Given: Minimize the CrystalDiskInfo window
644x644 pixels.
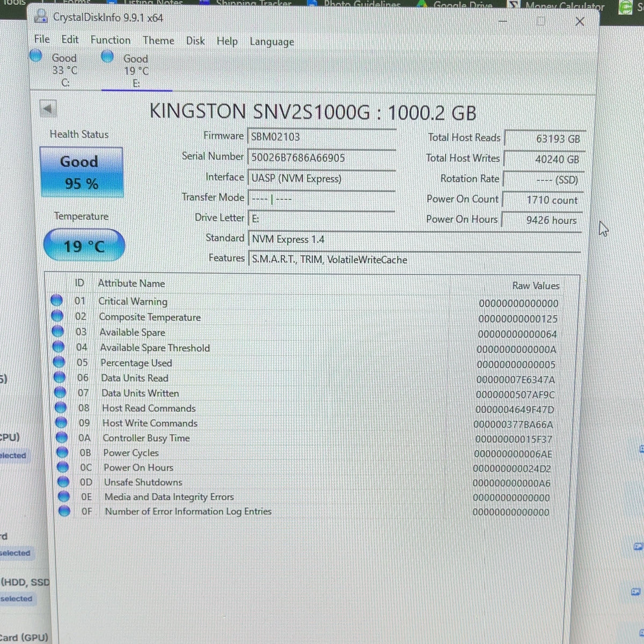Looking at the screenshot, I should pyautogui.click(x=503, y=21).
